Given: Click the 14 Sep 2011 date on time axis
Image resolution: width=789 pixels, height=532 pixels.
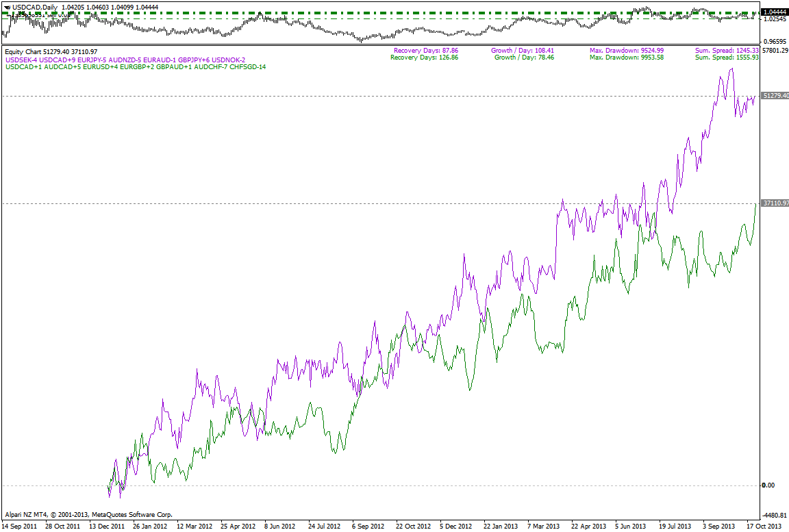Looking at the screenshot, I should (x=20, y=527).
